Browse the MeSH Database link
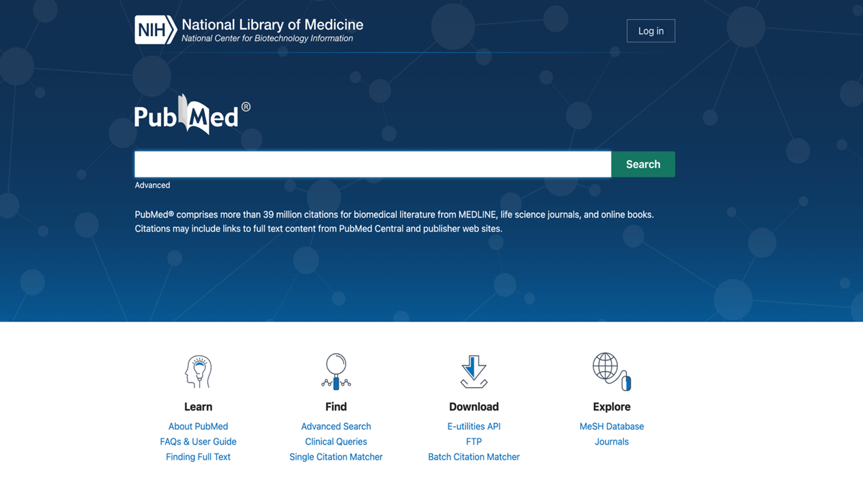 (x=612, y=426)
